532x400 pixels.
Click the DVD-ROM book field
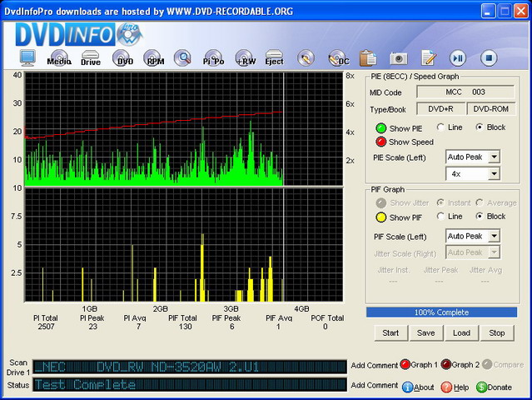491,109
